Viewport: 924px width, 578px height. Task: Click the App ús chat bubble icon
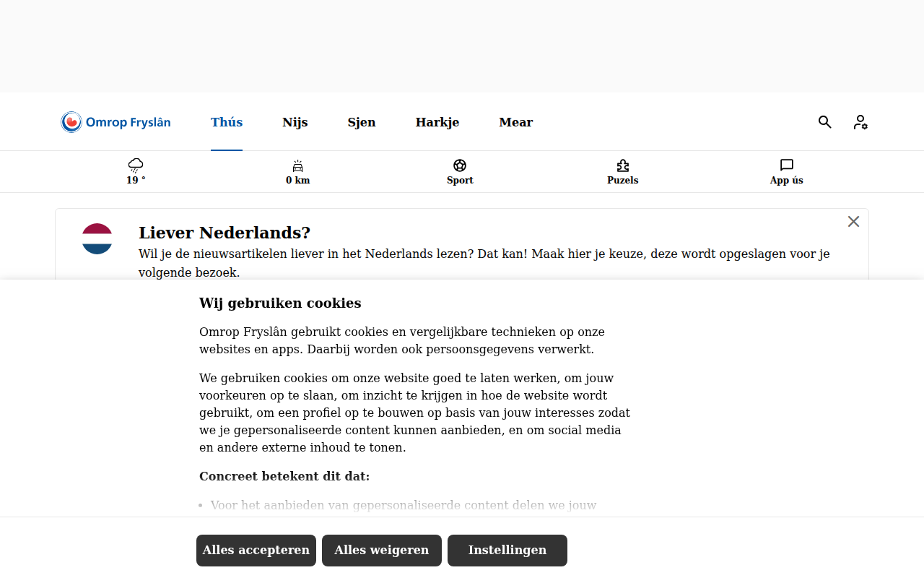point(787,165)
